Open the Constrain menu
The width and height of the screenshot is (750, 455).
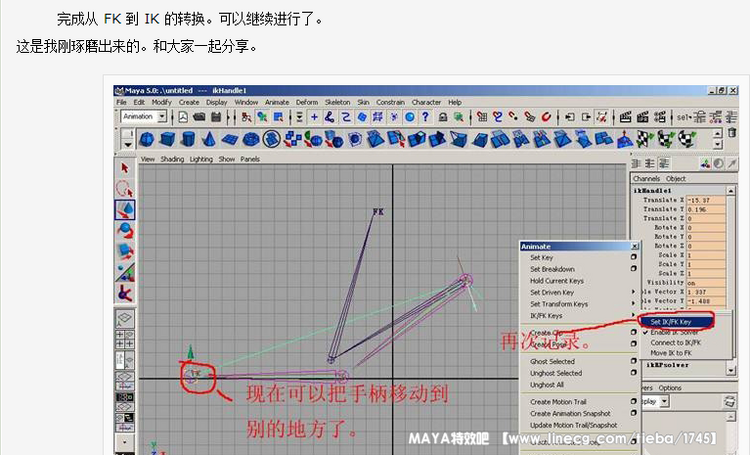point(390,102)
